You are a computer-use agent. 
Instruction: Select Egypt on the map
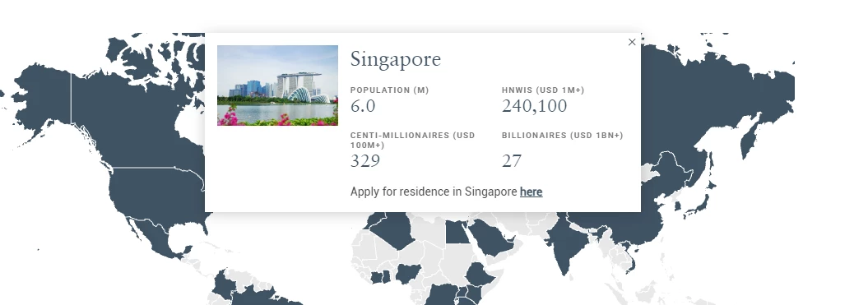(x=457, y=231)
